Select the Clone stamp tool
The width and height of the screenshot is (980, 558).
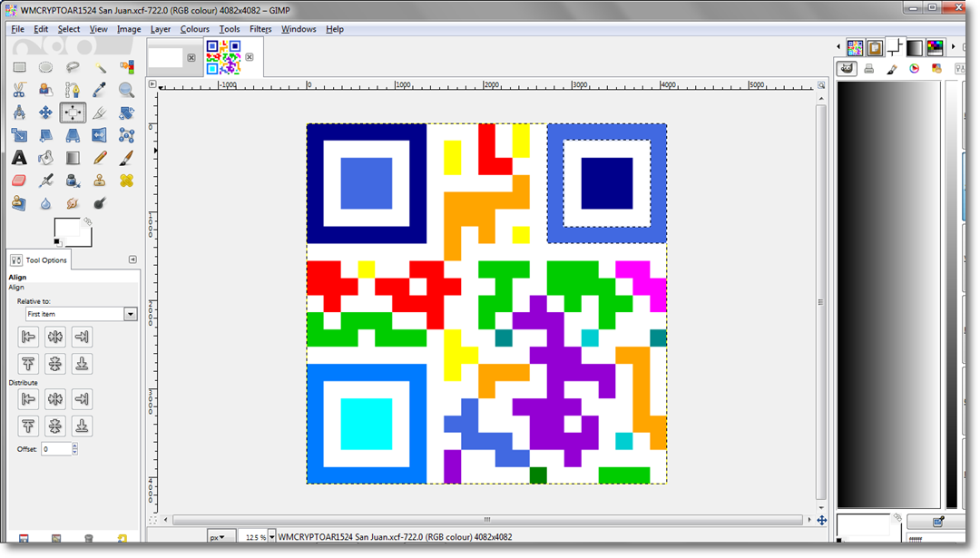pos(100,181)
